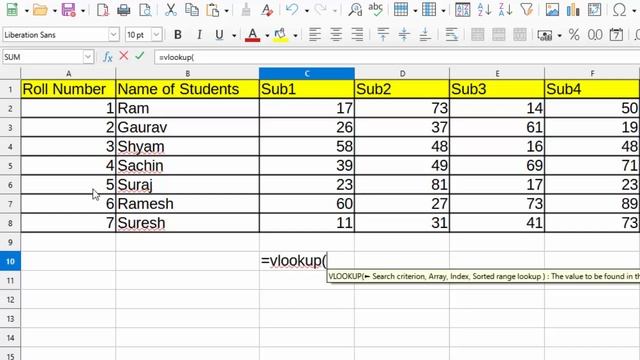Open font name dropdown arrow
The width and height of the screenshot is (640, 360).
113,35
